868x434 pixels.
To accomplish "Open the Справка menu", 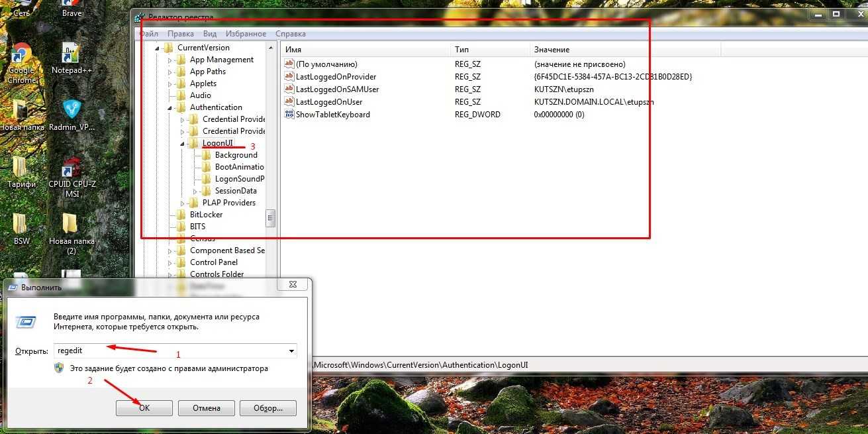I will tap(290, 34).
